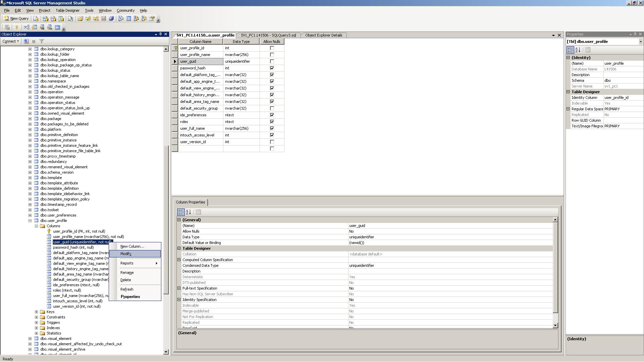Uncheck Allow Nulls for password_hash
This screenshot has width=644, height=362.
pos(272,68)
